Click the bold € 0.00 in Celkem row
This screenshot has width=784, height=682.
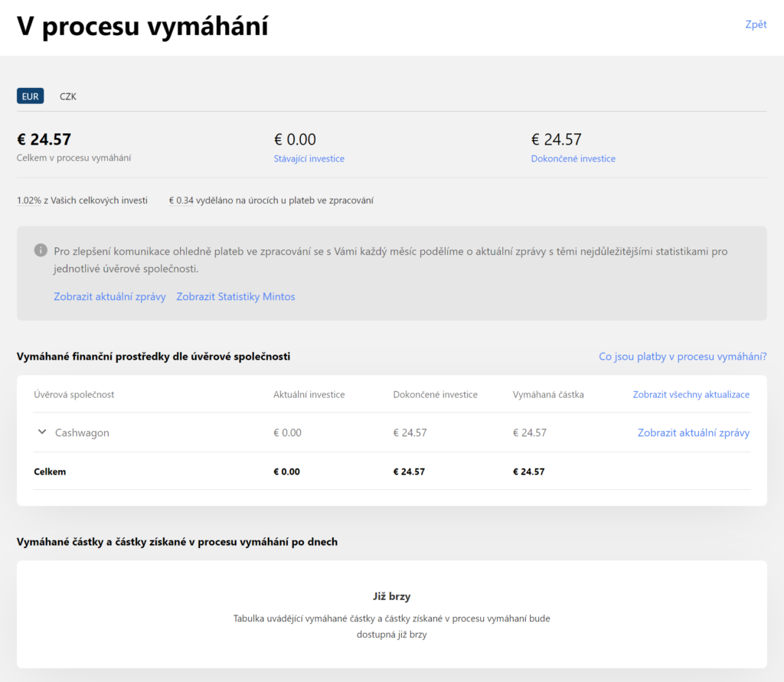[286, 472]
